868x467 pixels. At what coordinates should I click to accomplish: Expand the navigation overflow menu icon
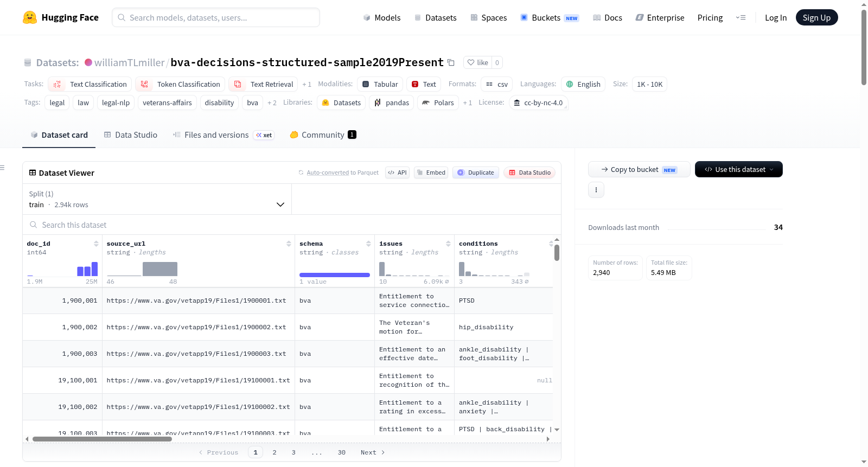741,17
